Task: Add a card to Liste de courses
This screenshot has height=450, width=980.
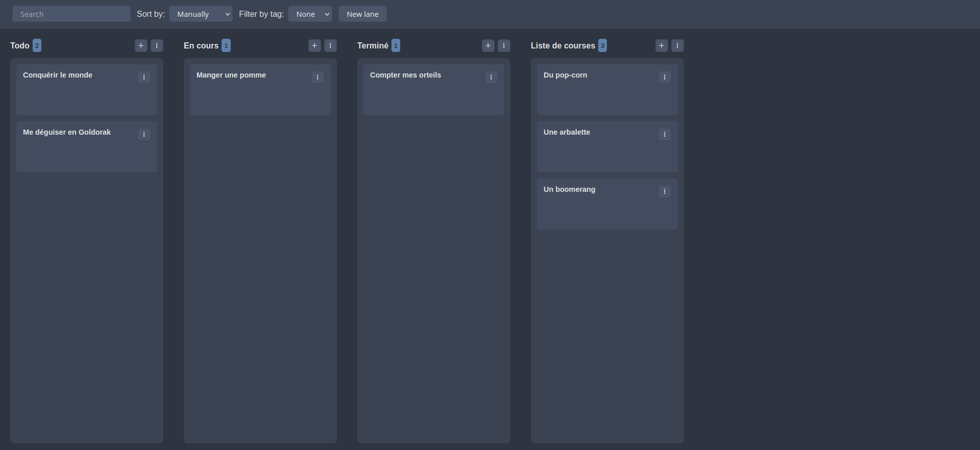Action: pos(661,46)
